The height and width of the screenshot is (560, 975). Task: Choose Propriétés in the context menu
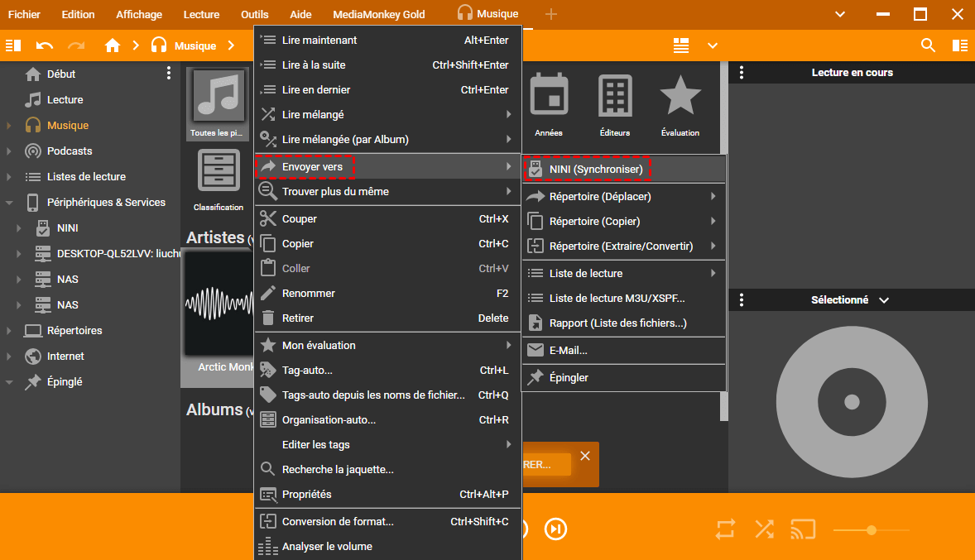point(306,495)
